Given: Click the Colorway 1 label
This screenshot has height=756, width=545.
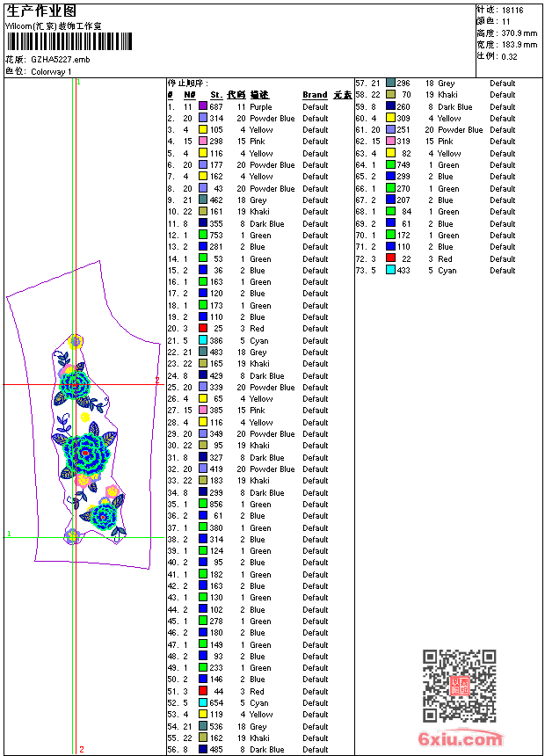Looking at the screenshot, I should pyautogui.click(x=51, y=72).
